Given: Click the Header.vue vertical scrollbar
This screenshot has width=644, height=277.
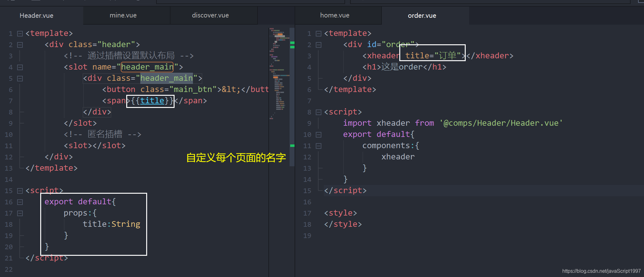Looking at the screenshot, I should pyautogui.click(x=292, y=97).
